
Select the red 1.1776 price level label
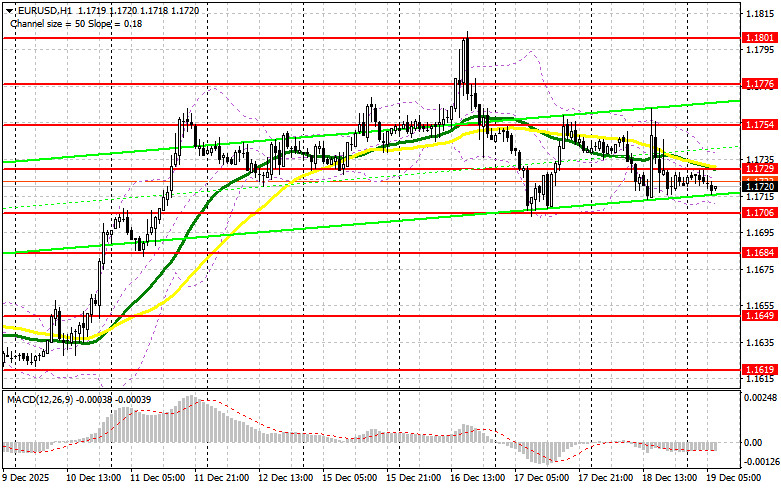(x=759, y=84)
